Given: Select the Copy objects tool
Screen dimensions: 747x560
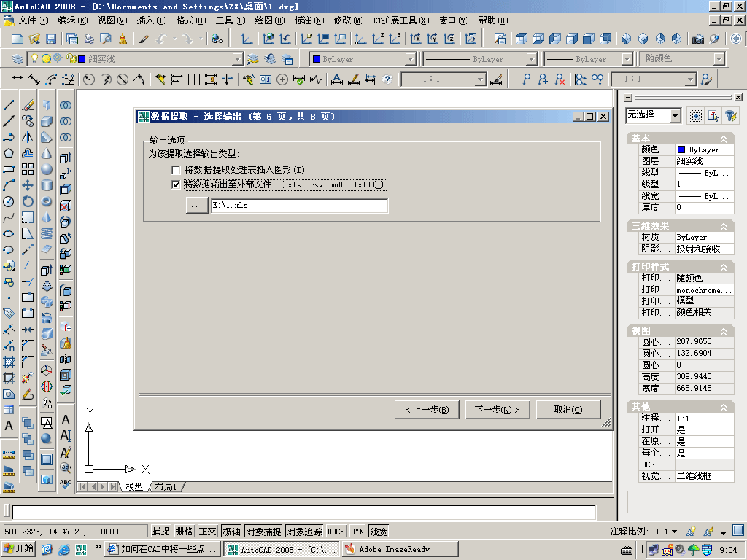Looking at the screenshot, I should coord(28,121).
